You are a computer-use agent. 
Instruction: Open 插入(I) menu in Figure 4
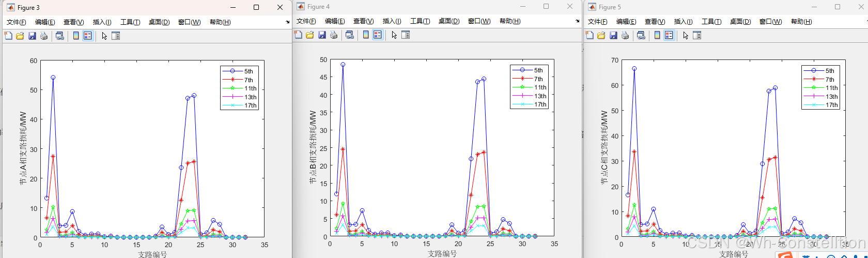(x=392, y=21)
